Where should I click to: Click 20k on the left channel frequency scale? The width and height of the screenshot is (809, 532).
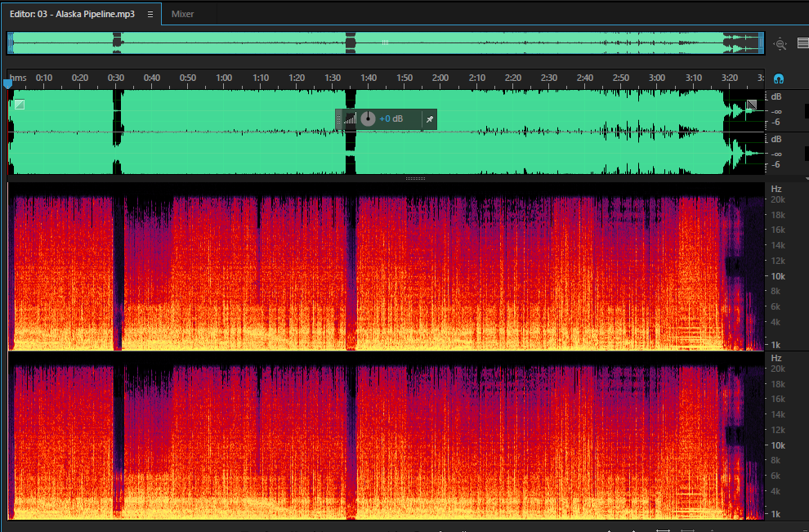click(x=778, y=199)
